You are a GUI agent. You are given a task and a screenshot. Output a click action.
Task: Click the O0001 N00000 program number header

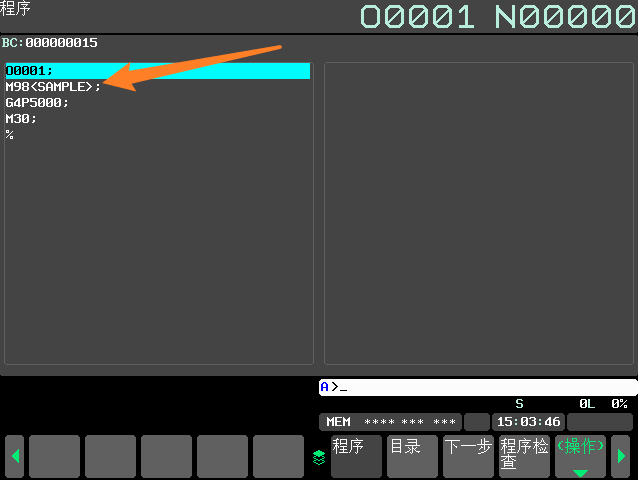click(x=498, y=17)
